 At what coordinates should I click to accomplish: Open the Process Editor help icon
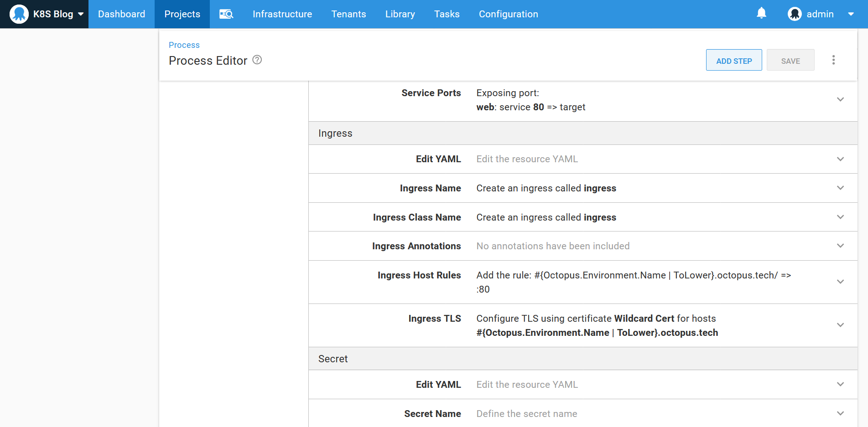(x=257, y=60)
